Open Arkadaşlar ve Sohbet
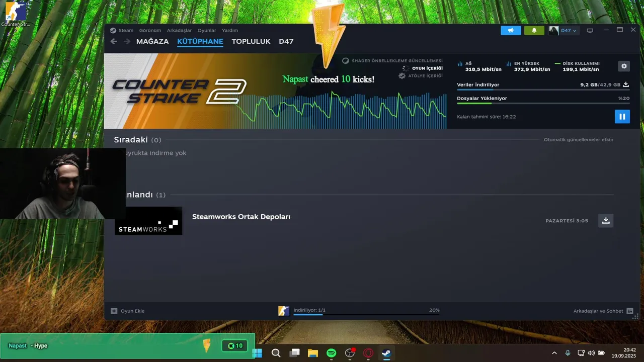The height and width of the screenshot is (362, 644). (x=598, y=311)
